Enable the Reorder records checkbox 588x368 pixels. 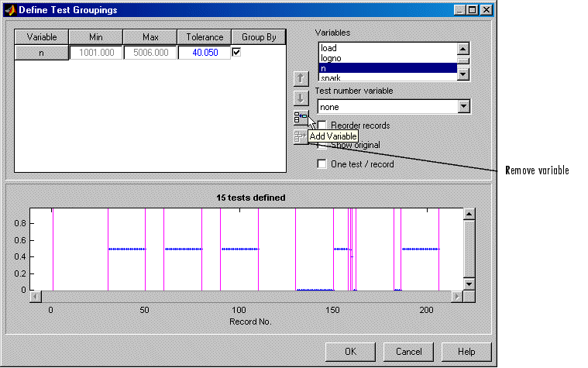(x=322, y=125)
